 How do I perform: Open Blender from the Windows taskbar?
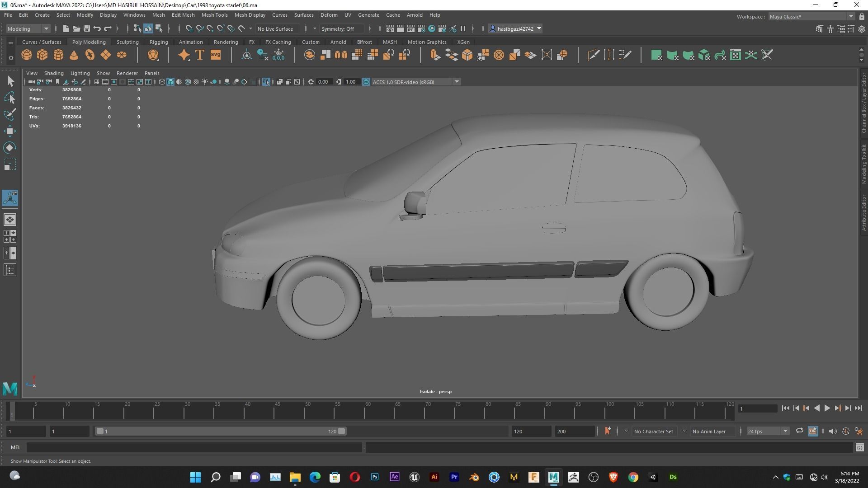(x=474, y=477)
